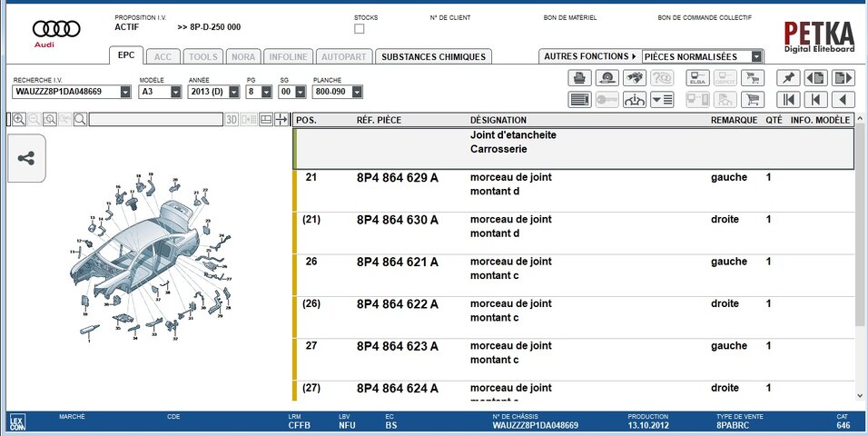Viewport: 868px width, 436px height.
Task: Click the LEX CON logo in status bar
Action: tap(17, 422)
